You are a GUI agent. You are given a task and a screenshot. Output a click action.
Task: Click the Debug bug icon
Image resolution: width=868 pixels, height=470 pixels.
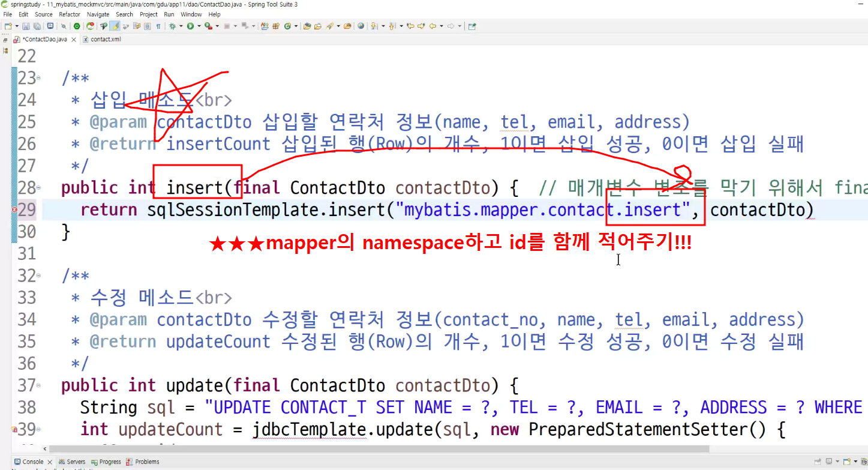[172, 26]
